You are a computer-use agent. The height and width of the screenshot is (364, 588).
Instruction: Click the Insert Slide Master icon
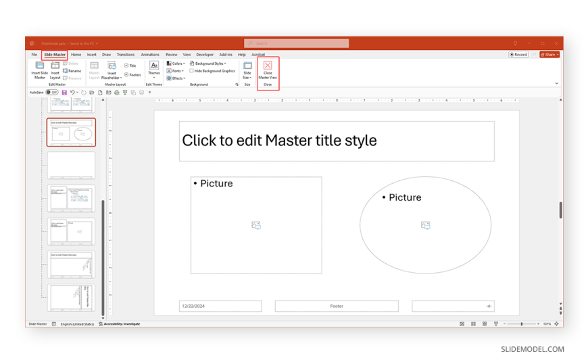(39, 66)
